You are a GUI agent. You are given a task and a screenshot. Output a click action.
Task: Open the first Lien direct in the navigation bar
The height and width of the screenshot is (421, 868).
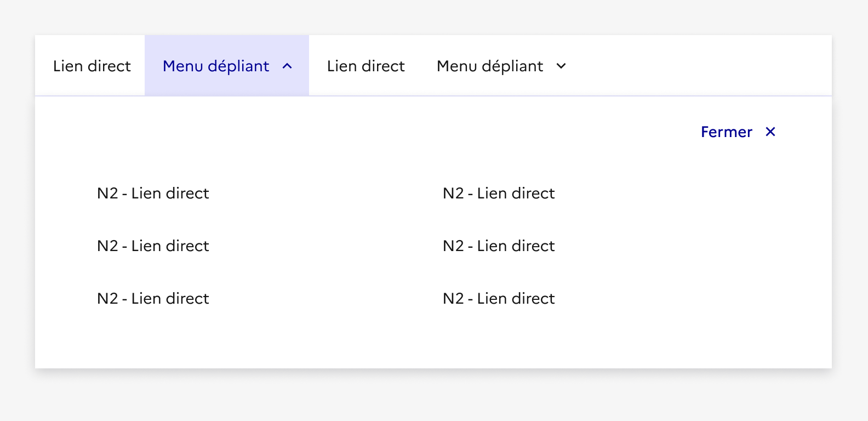click(92, 66)
